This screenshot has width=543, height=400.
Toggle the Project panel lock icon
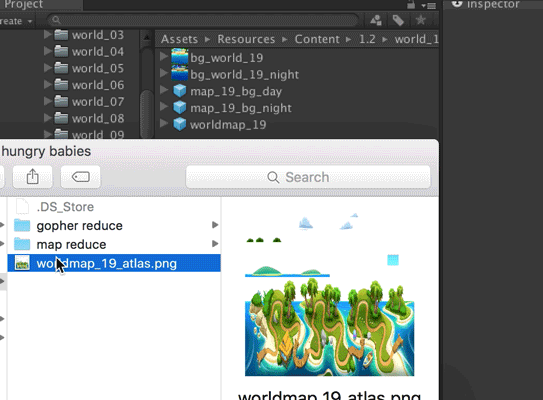[411, 5]
